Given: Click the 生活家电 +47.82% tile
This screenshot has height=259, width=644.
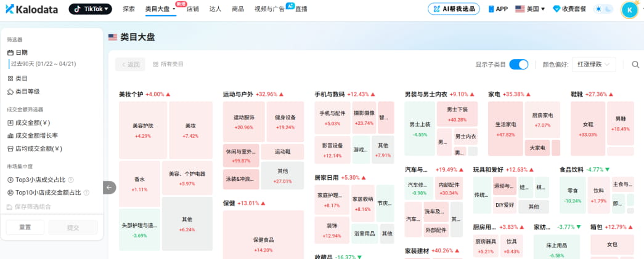Looking at the screenshot, I should coord(505,129).
